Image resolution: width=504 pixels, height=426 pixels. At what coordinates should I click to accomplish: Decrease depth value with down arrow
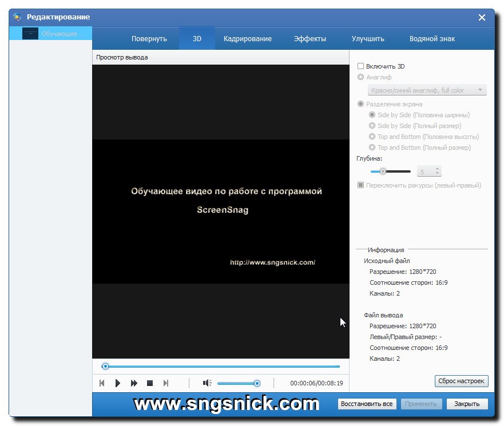(x=437, y=174)
